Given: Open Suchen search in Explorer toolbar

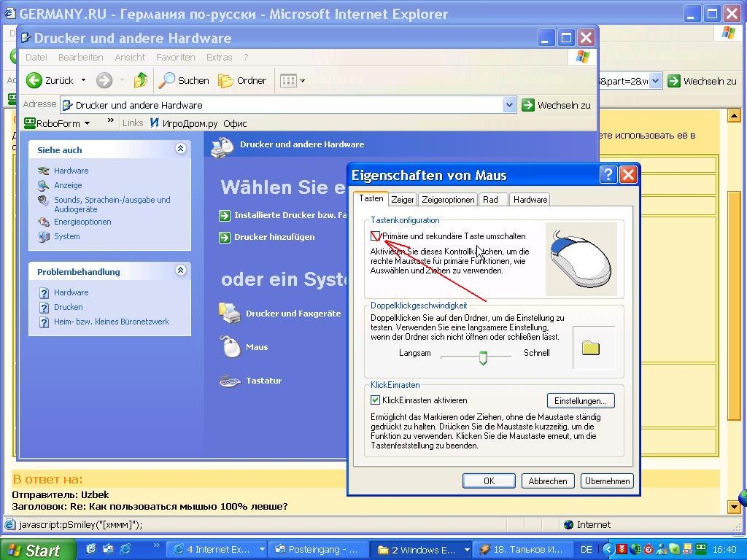Looking at the screenshot, I should pos(184,80).
